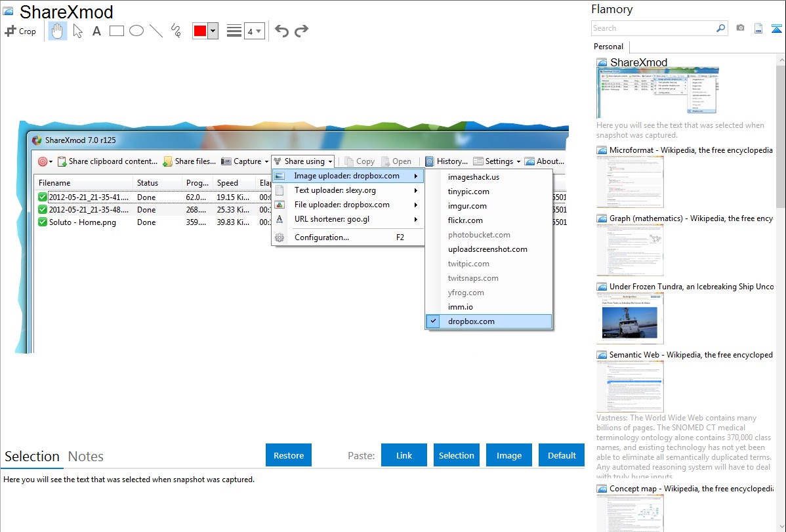Click green check on 2012-05-21_21-35-41 row
Viewport: 786px width, 532px height.
[43, 197]
